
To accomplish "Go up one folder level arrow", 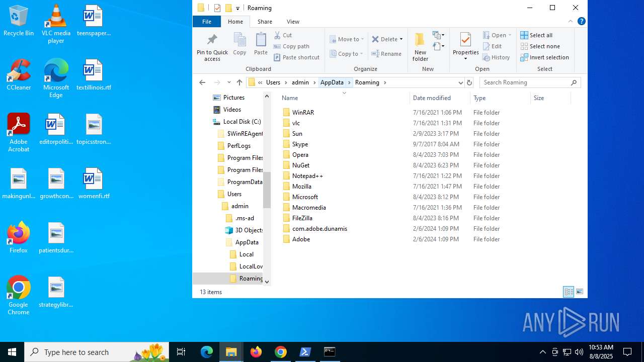I will click(239, 82).
